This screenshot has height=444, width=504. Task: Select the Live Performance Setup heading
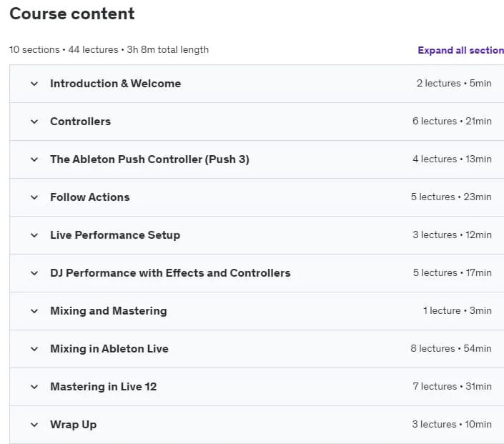tap(115, 235)
